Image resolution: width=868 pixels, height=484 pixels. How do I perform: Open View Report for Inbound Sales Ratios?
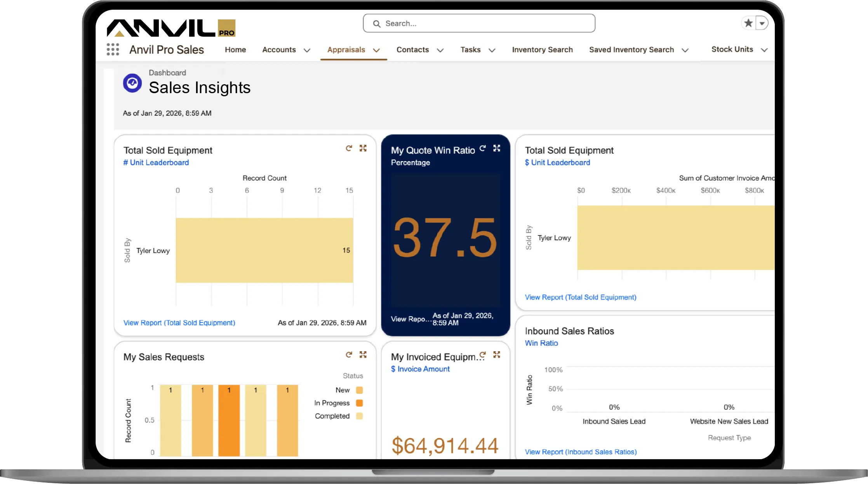tap(581, 452)
